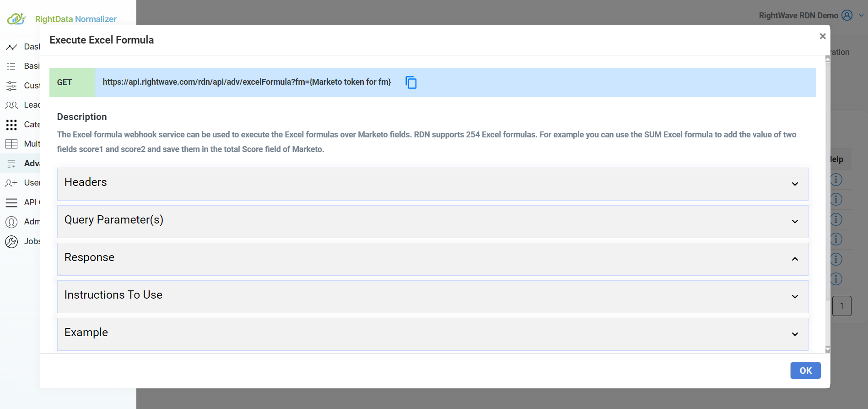Image resolution: width=868 pixels, height=409 pixels.
Task: Click the Description heading
Action: coord(82,117)
